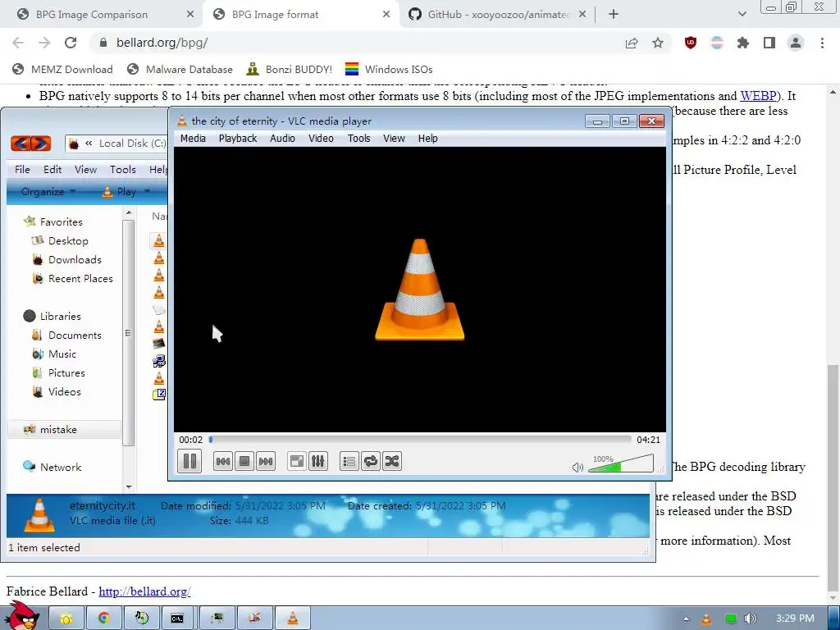The height and width of the screenshot is (630, 840).
Task: Open Explorer Tools menu
Action: pyautogui.click(x=123, y=169)
